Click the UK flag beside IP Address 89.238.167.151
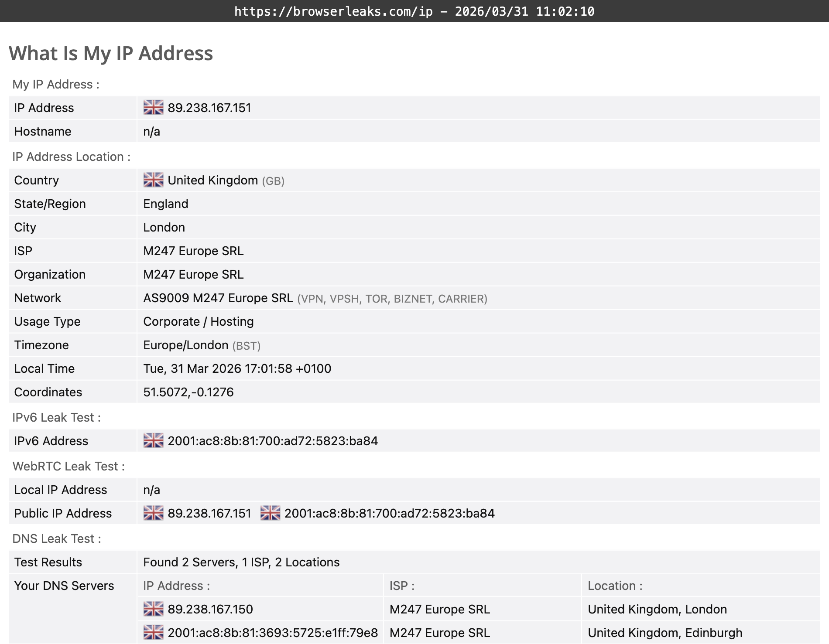829x644 pixels. pos(153,108)
